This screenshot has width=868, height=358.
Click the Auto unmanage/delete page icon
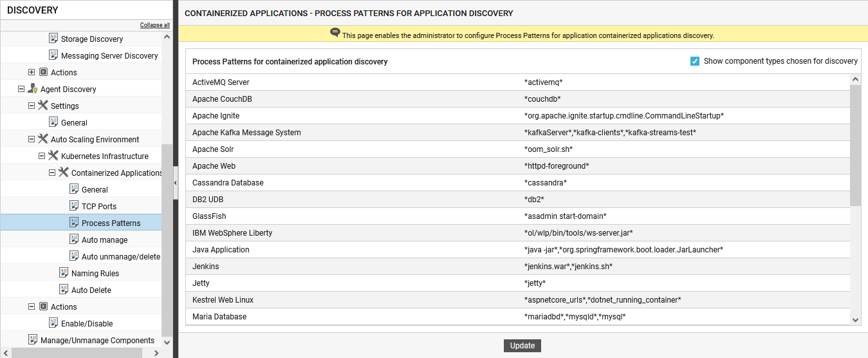point(75,256)
